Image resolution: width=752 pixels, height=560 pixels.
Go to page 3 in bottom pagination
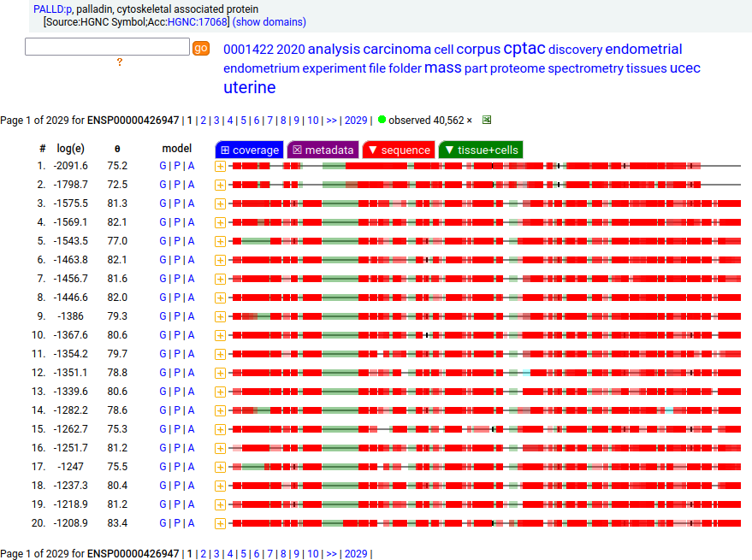(x=216, y=554)
